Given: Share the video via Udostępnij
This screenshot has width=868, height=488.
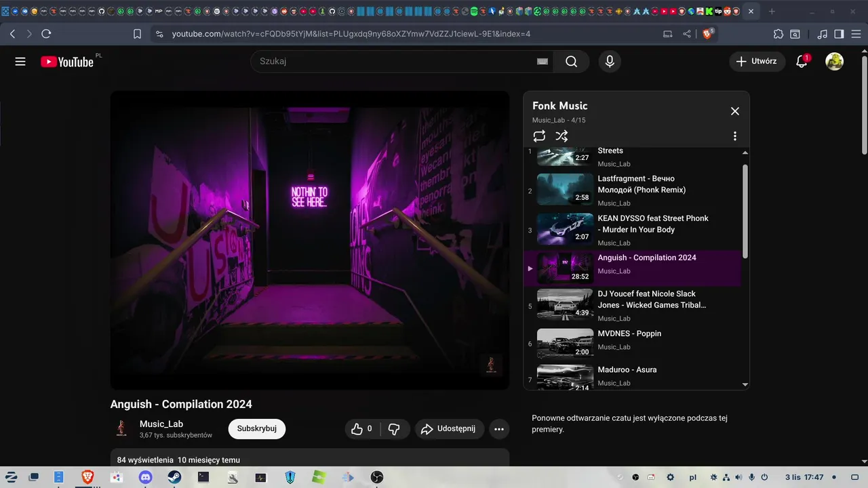Looking at the screenshot, I should click(450, 429).
